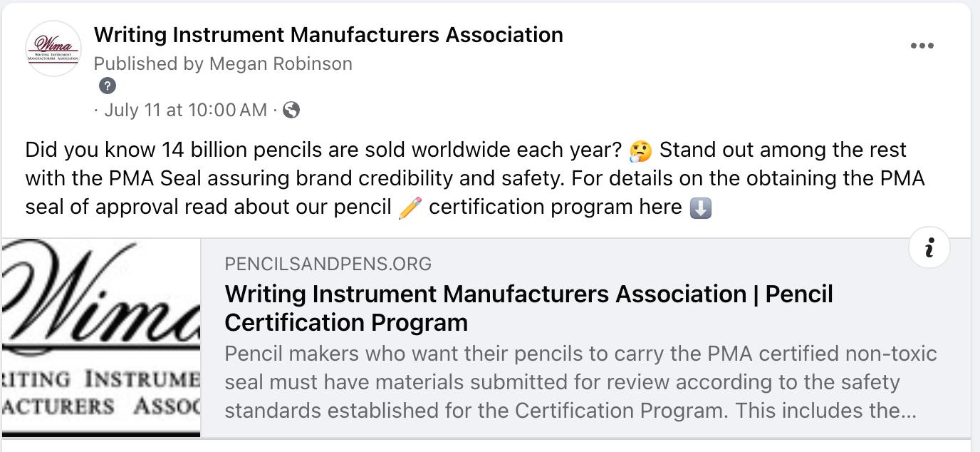Click the PENCILSANDPENS.ORG domain label

pyautogui.click(x=328, y=264)
